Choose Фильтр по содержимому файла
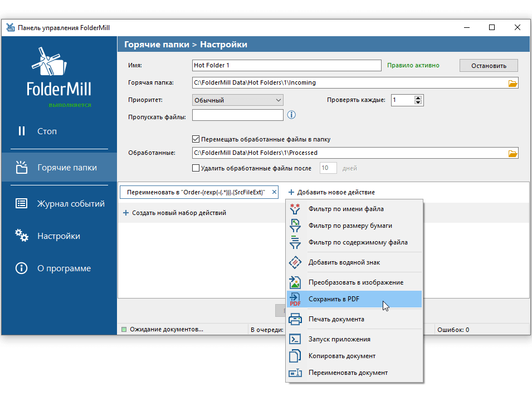The height and width of the screenshot is (401, 532). pyautogui.click(x=354, y=242)
